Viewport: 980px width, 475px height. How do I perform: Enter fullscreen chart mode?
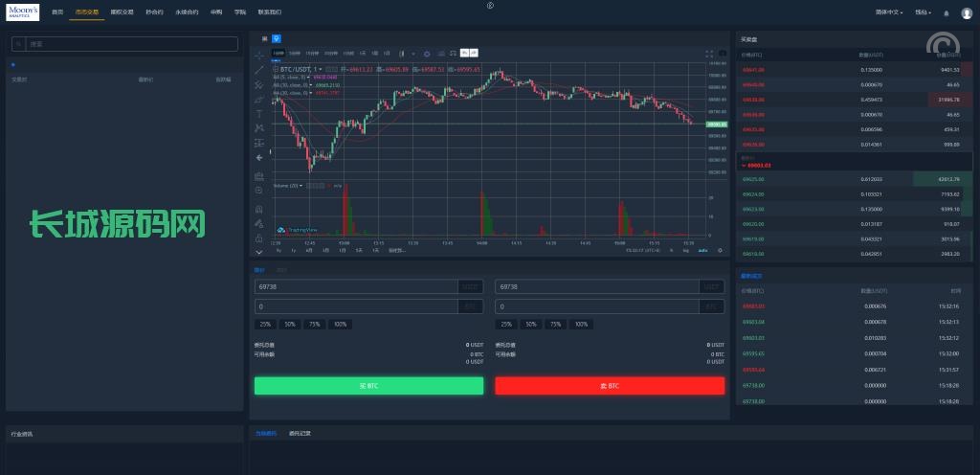click(709, 54)
